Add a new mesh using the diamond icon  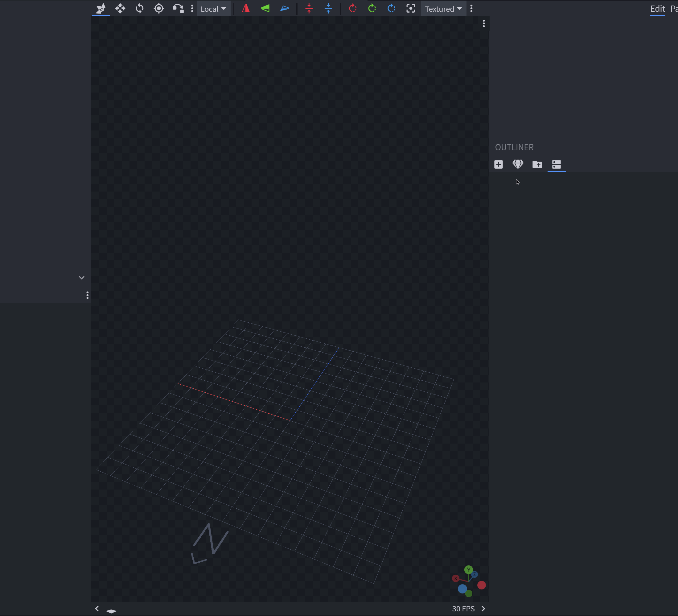click(518, 164)
